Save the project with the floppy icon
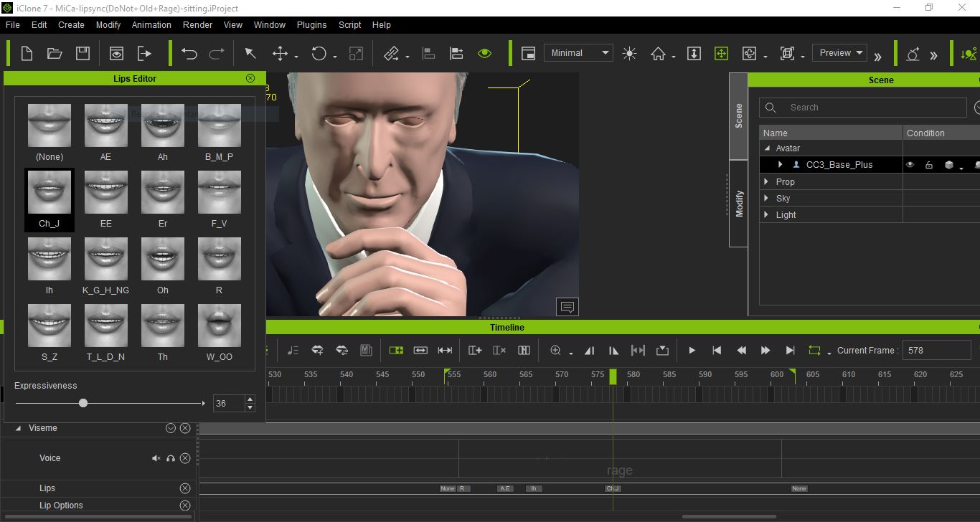 click(x=83, y=53)
